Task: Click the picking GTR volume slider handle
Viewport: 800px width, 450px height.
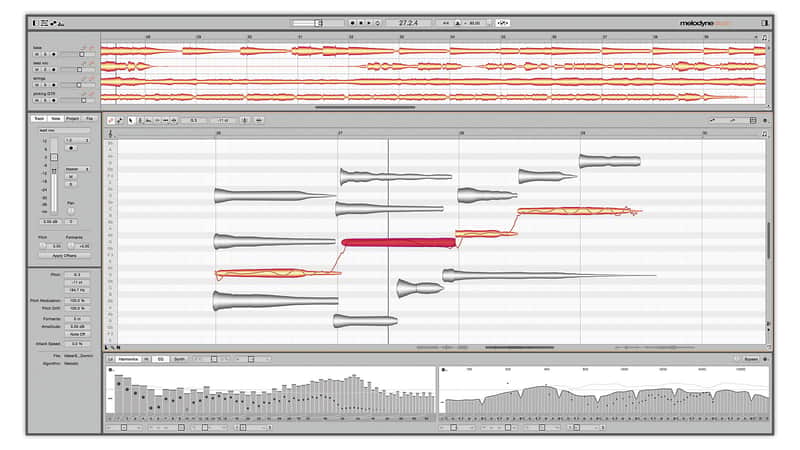Action: (x=84, y=100)
